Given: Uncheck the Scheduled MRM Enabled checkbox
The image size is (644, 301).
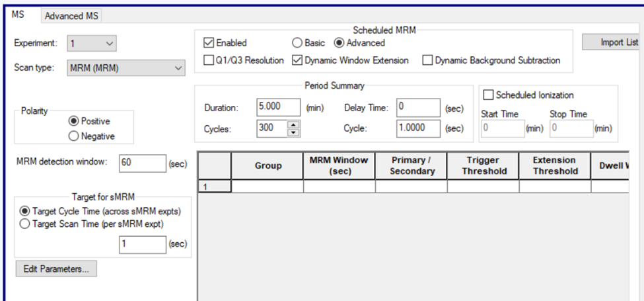Looking at the screenshot, I should pos(209,44).
